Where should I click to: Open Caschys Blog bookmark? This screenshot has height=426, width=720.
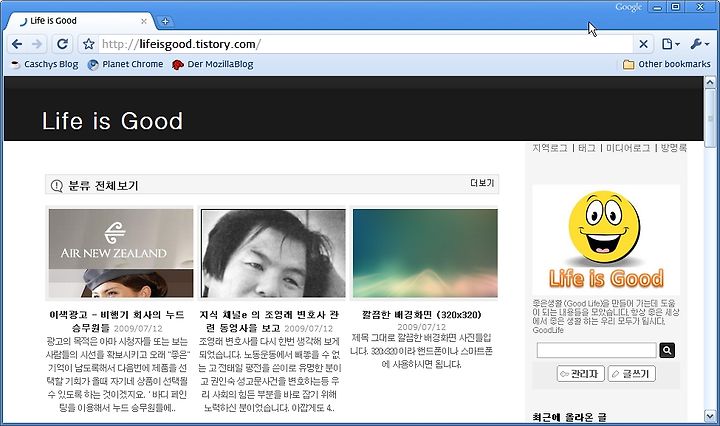point(45,64)
